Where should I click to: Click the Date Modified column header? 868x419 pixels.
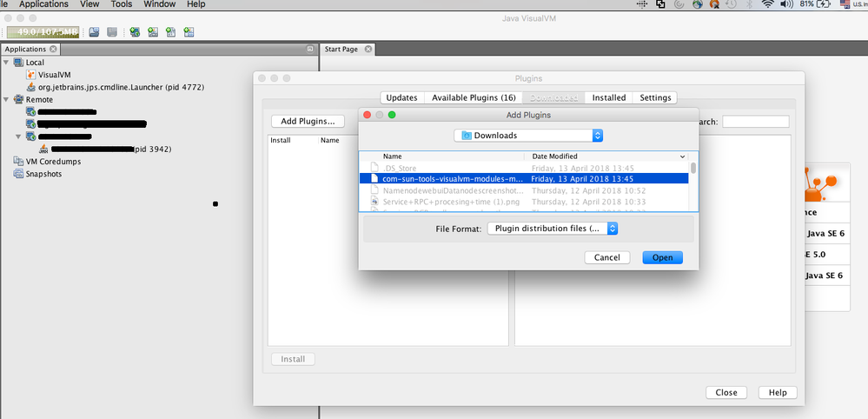pos(606,156)
